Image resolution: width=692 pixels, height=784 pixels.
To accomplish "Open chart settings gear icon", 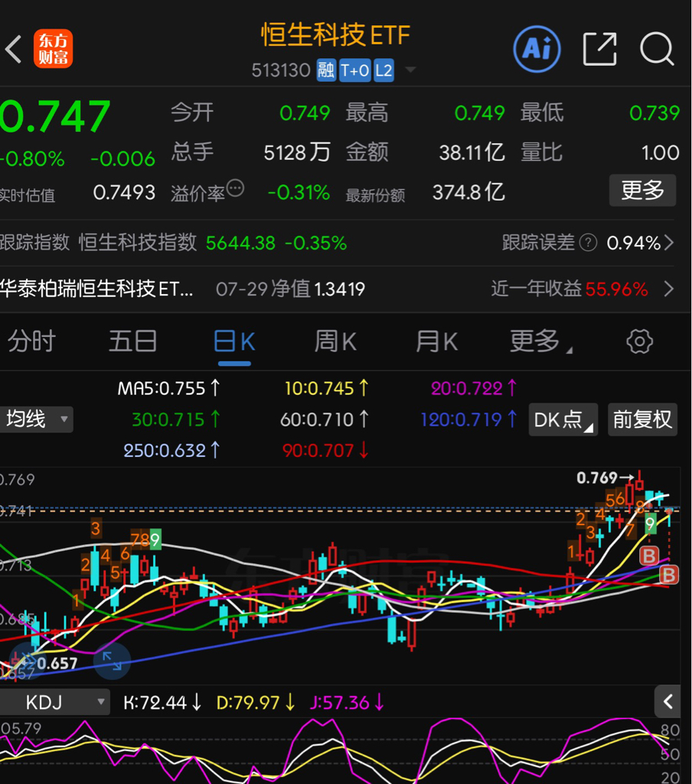I will click(x=639, y=341).
